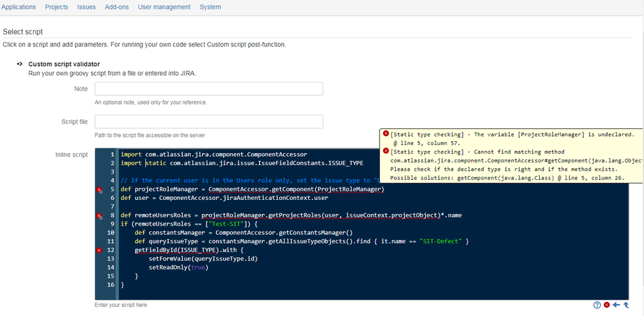Screen dimensions: 644x316
Task: Click the arrow bullet beside Custom script validator
Action: point(19,64)
